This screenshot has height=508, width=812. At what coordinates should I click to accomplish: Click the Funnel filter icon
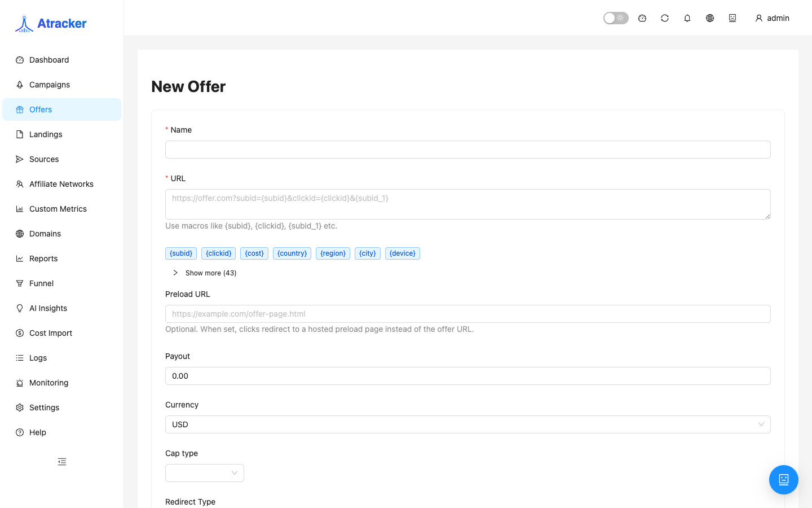click(x=20, y=283)
